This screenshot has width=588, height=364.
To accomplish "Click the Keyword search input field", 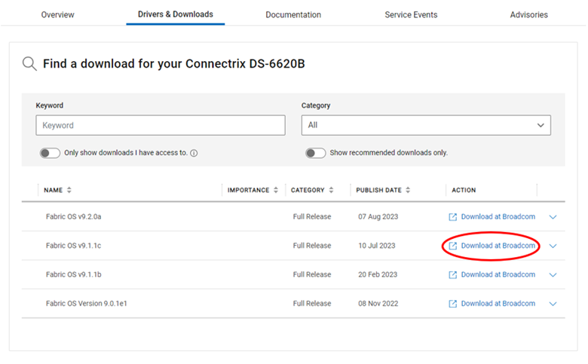I will 161,125.
